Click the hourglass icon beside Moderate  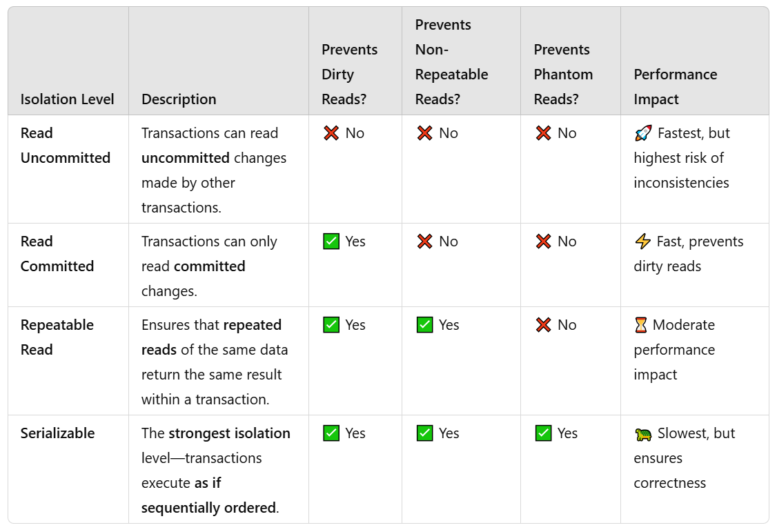coord(641,325)
